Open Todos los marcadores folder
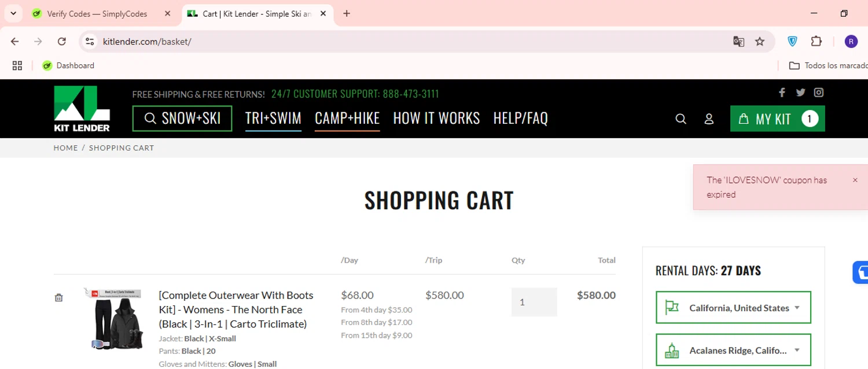This screenshot has height=369, width=868. 828,65
